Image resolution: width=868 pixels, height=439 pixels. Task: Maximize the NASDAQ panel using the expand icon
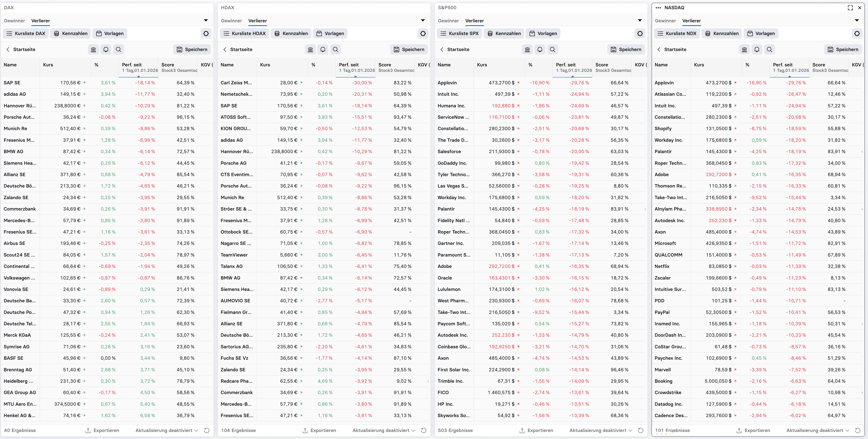850,8
